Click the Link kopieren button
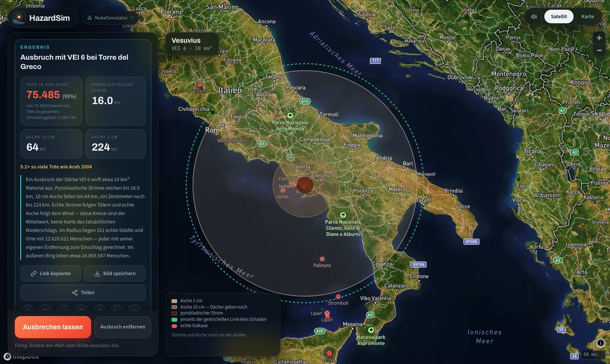The width and height of the screenshot is (610, 364). click(51, 273)
